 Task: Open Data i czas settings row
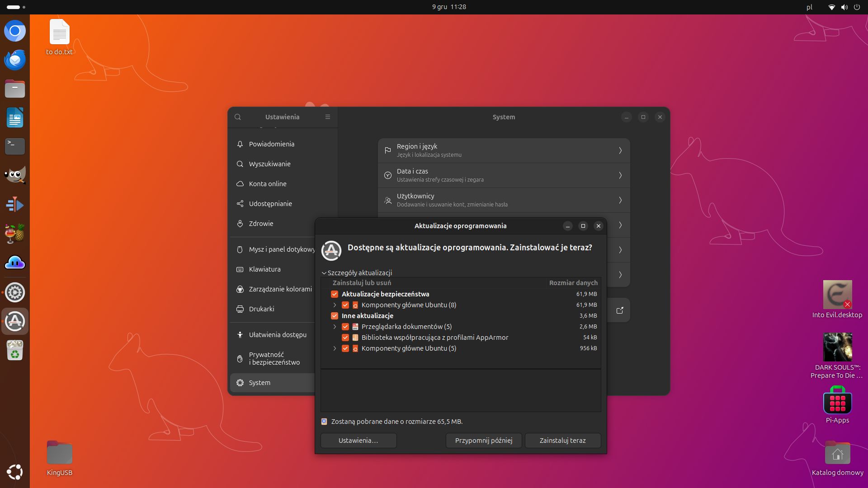(503, 175)
